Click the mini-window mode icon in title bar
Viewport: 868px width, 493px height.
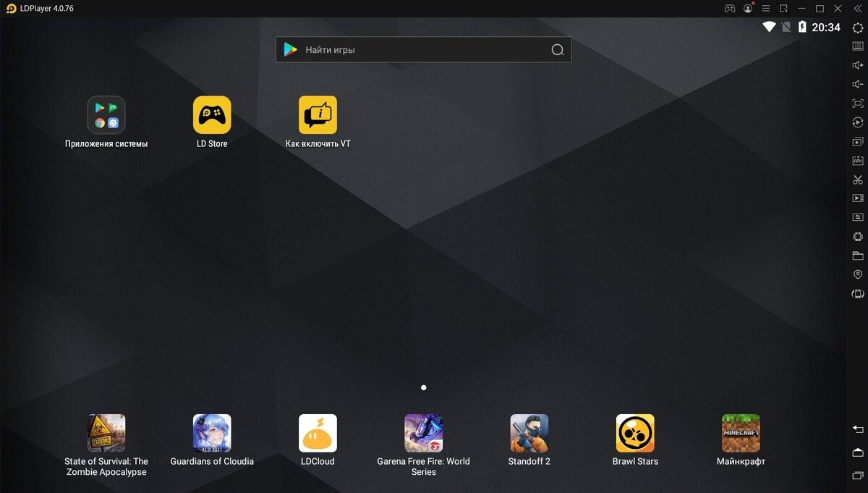783,9
